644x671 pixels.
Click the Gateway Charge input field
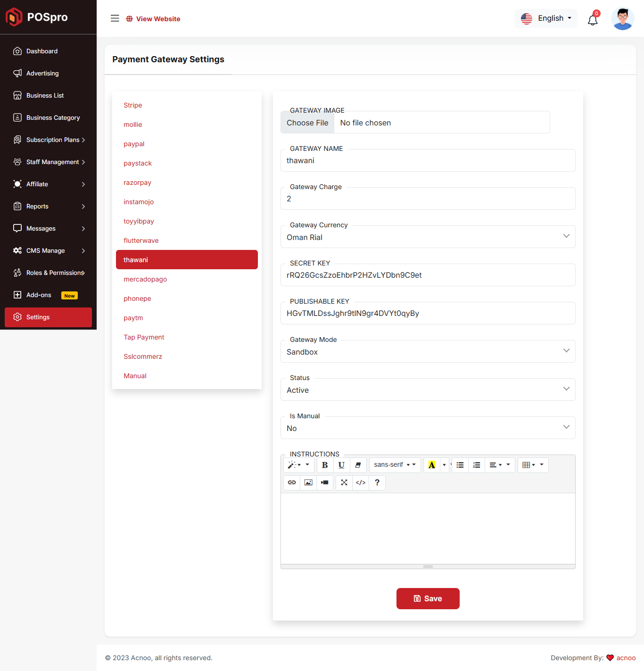[428, 199]
